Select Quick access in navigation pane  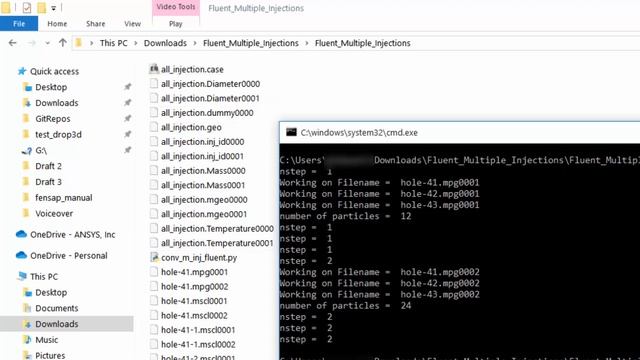point(54,71)
